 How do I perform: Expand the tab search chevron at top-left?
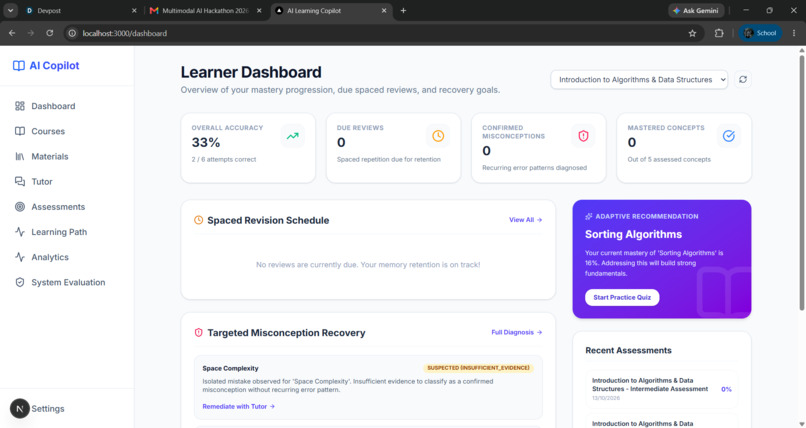[10, 10]
